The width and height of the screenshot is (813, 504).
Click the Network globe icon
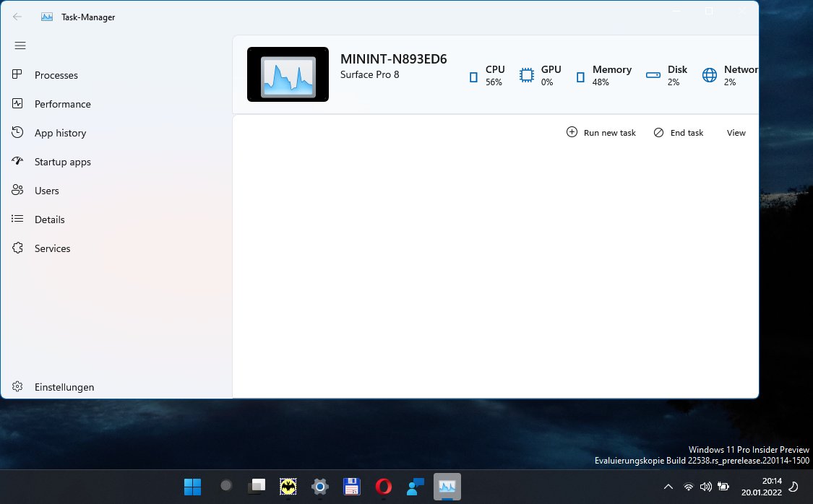tap(710, 76)
